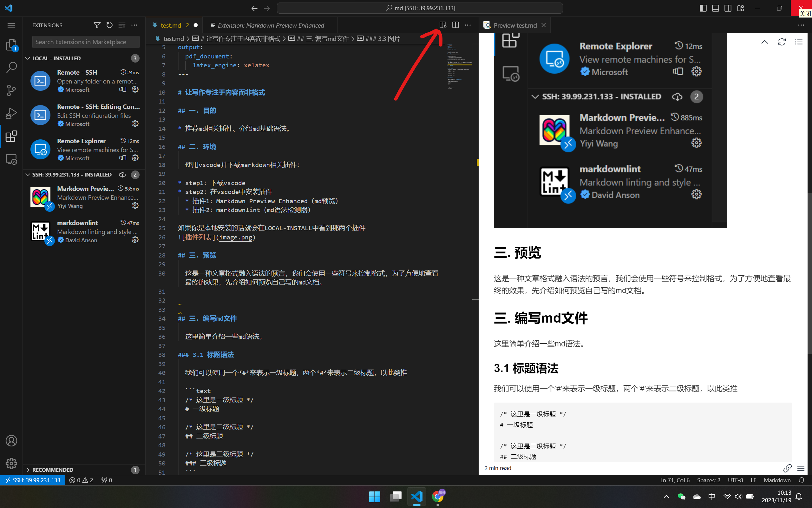Open Remote - SSH: Editing Configuration entry
Screen dimensions: 812x508
pos(84,115)
